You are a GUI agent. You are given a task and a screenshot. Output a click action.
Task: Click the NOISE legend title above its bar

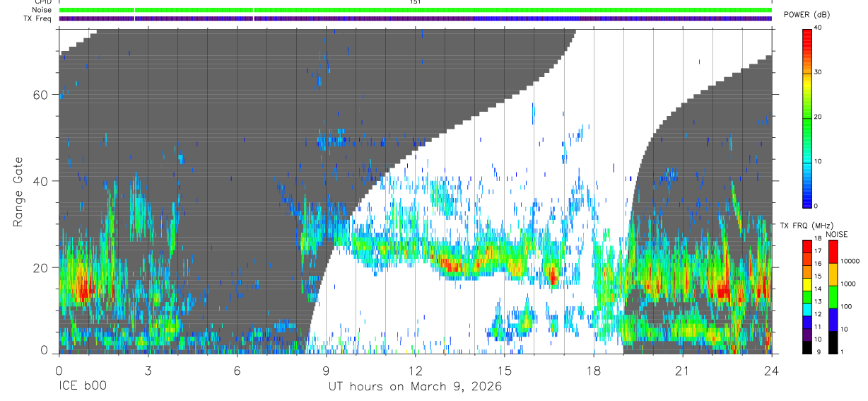[x=838, y=234]
